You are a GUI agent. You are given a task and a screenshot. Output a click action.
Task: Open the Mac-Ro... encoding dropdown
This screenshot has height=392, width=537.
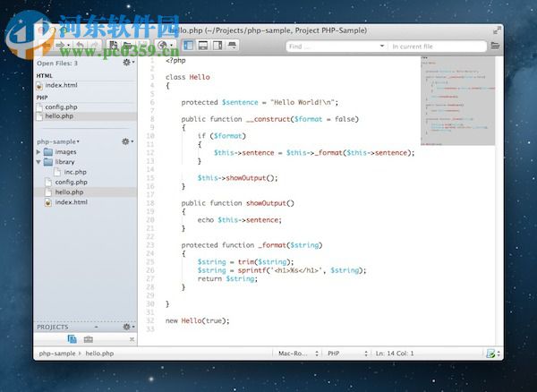pos(295,354)
